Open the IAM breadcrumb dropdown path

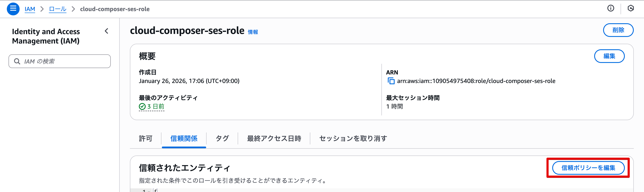coord(30,9)
